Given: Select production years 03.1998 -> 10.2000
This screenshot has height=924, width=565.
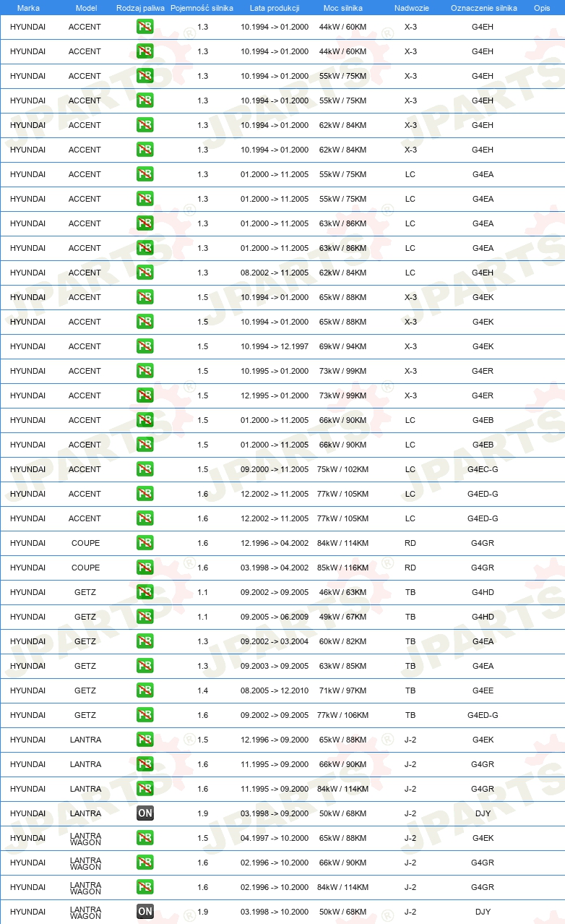Looking at the screenshot, I should [x=275, y=912].
